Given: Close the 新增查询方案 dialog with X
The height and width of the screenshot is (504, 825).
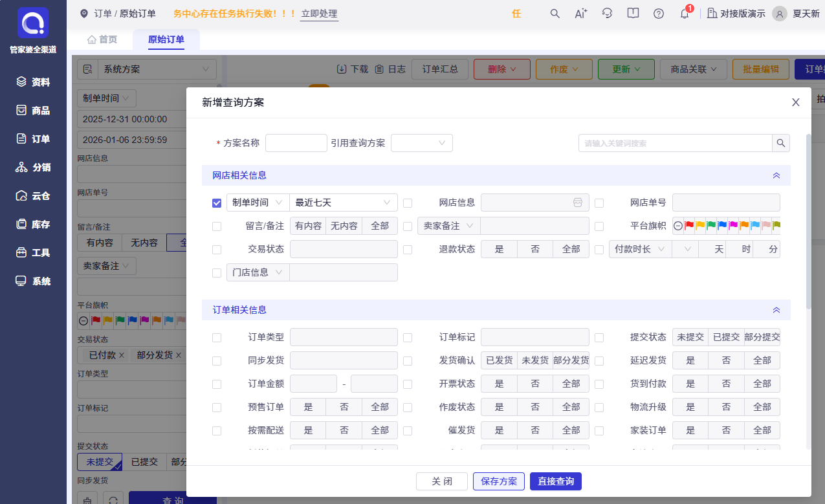Looking at the screenshot, I should [x=796, y=102].
